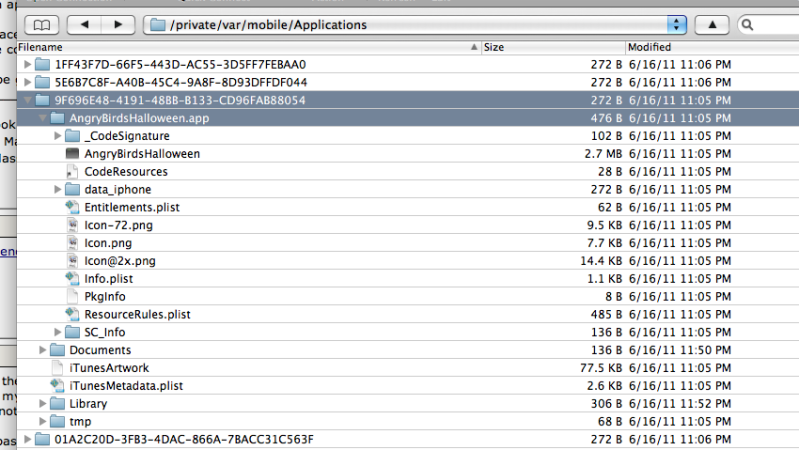Go back with left arrow button
Screen dimensions: 799x450
coord(84,24)
